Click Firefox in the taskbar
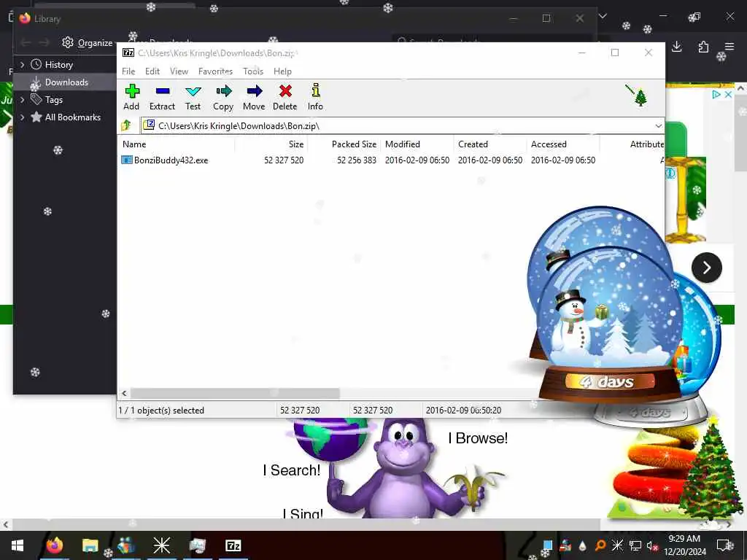Screen dimensions: 747x560 pos(54,545)
